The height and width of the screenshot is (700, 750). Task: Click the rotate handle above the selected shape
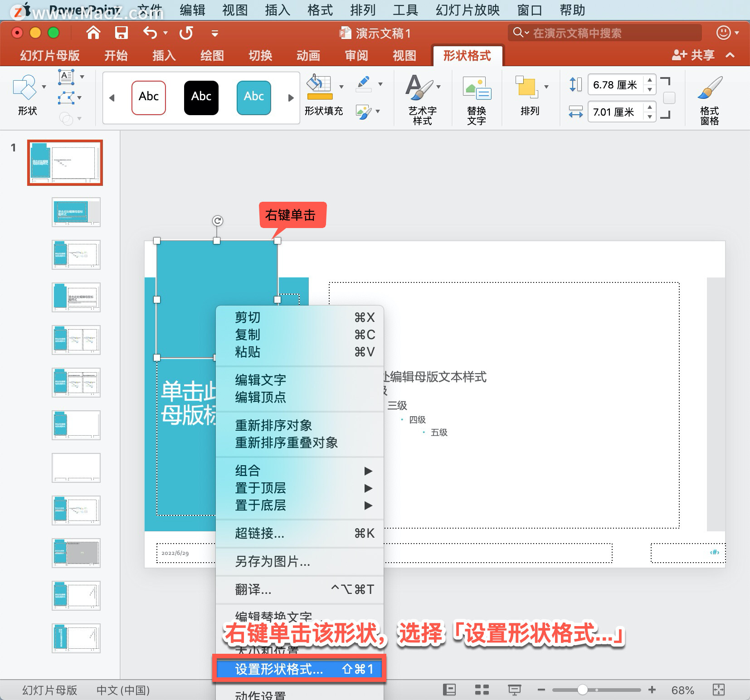pyautogui.click(x=218, y=221)
